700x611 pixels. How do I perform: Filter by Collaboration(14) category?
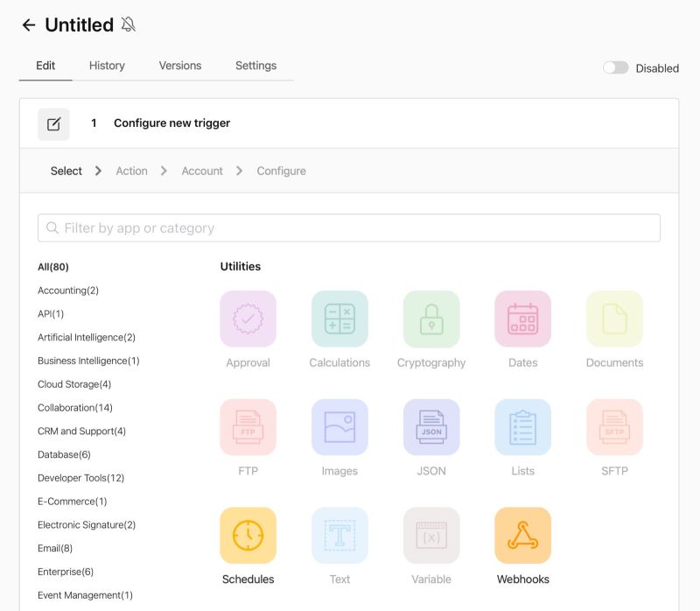point(75,408)
